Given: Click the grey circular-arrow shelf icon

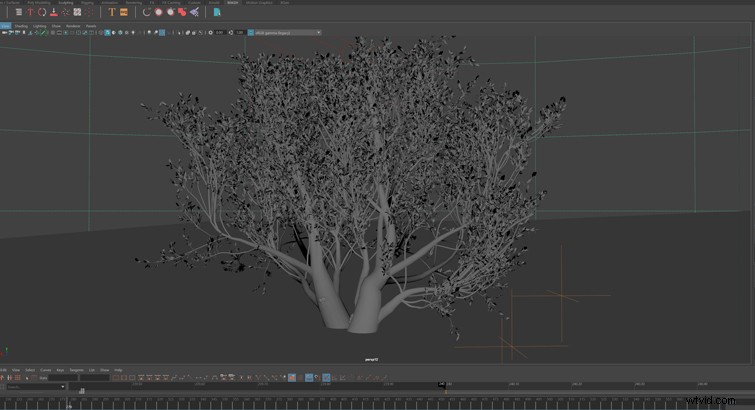Looking at the screenshot, I should (146, 12).
